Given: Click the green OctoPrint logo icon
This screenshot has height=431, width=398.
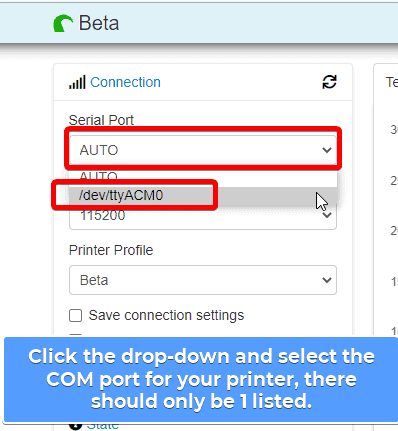Looking at the screenshot, I should [63, 24].
